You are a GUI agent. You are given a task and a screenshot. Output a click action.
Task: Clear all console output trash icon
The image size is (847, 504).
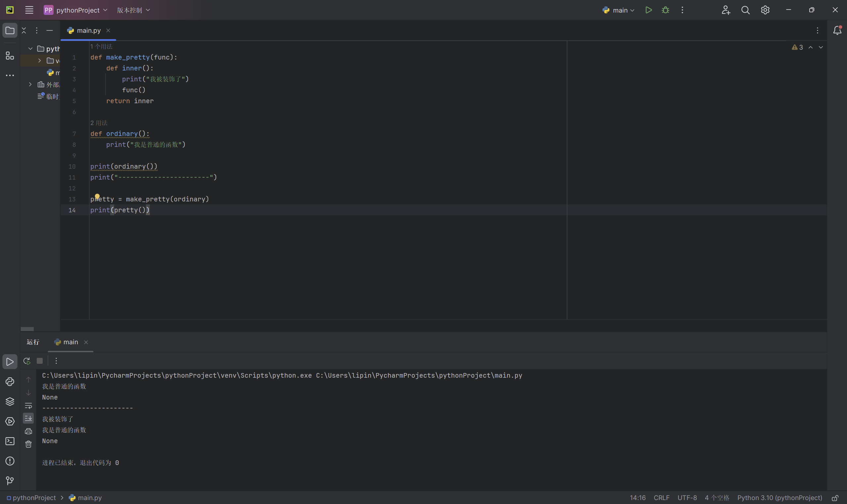pyautogui.click(x=28, y=444)
